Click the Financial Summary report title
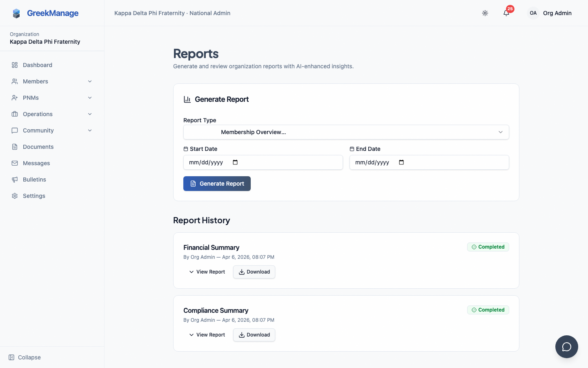This screenshot has height=368, width=588. coord(211,247)
